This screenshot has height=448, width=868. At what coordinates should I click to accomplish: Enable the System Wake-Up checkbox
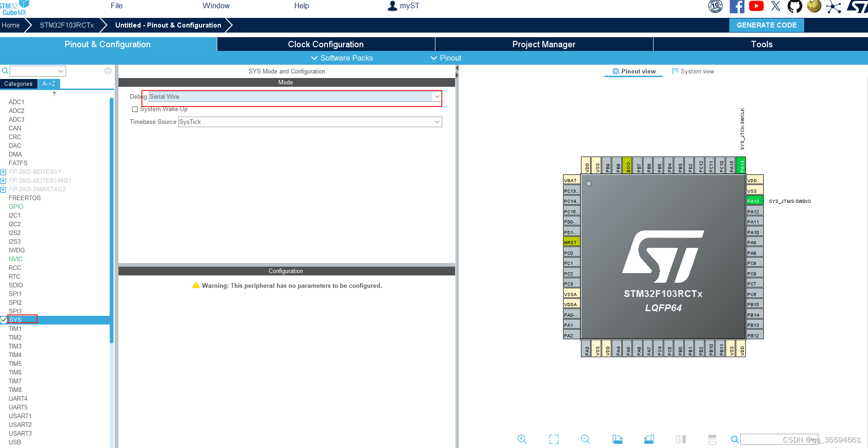click(135, 109)
